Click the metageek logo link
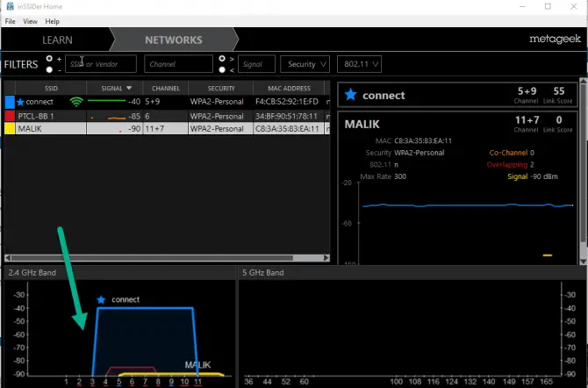This screenshot has height=388, width=588. (x=555, y=39)
